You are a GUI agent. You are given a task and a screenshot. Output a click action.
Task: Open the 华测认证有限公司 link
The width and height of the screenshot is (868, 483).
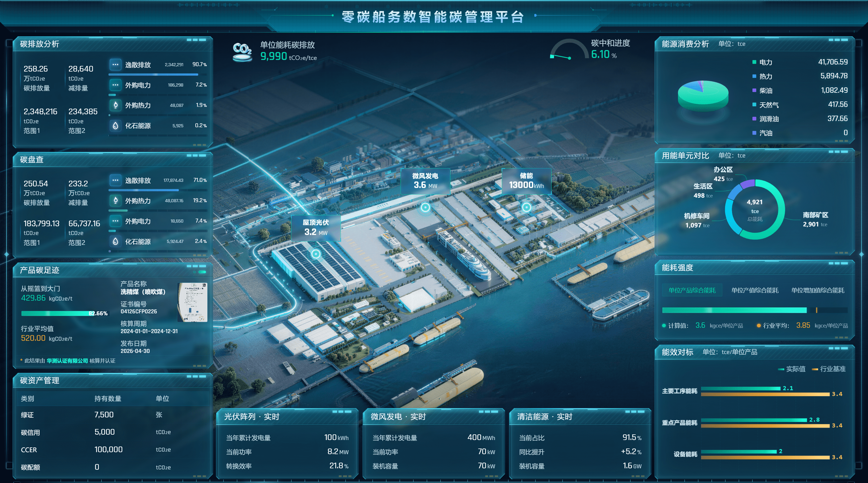[67, 361]
